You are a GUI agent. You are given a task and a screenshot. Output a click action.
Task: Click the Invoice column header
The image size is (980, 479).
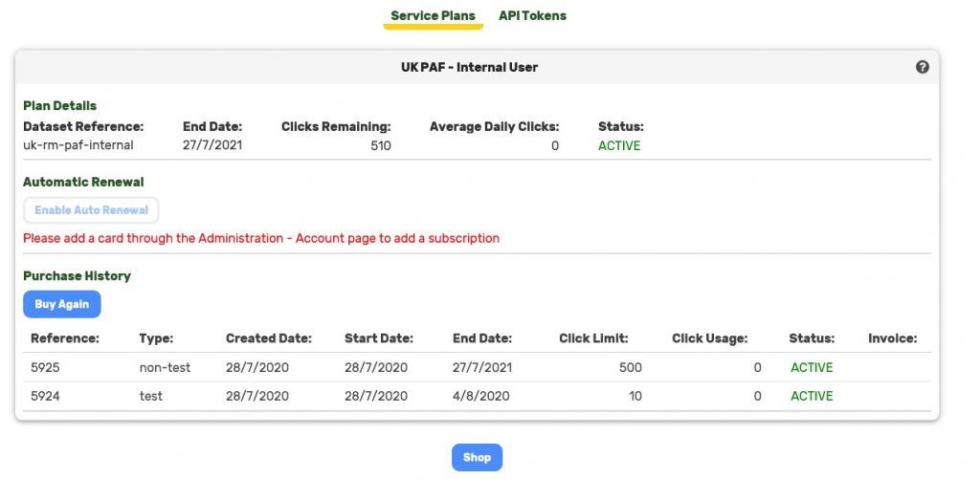click(x=892, y=338)
